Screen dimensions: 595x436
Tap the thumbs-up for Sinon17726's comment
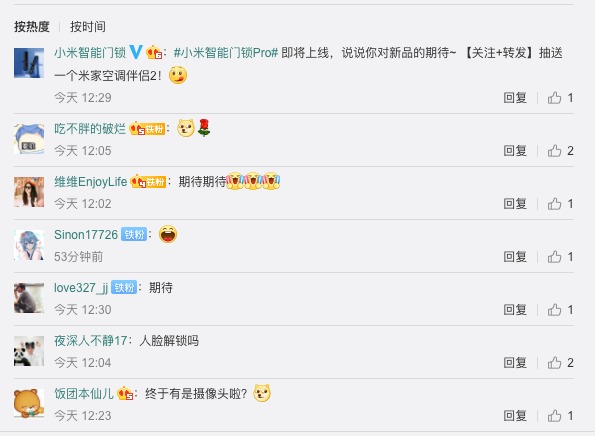click(554, 257)
